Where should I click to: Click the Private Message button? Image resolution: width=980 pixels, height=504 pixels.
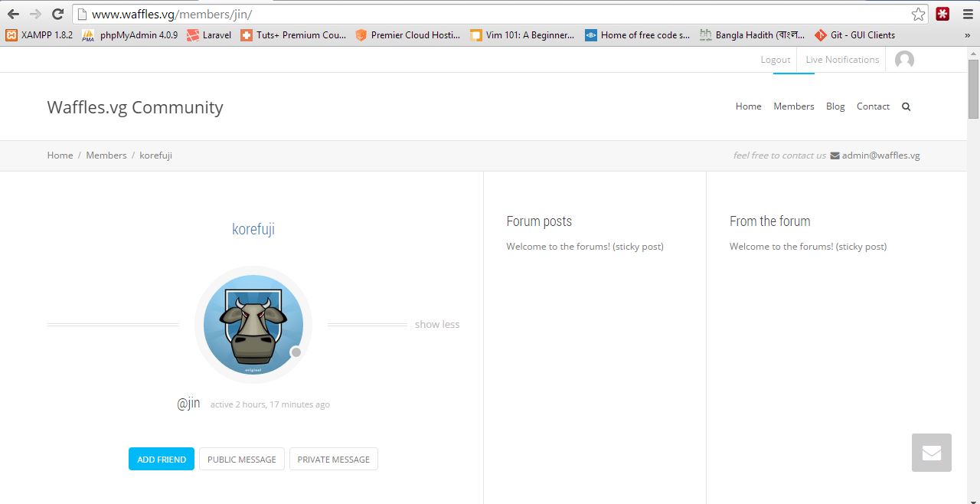pyautogui.click(x=333, y=460)
